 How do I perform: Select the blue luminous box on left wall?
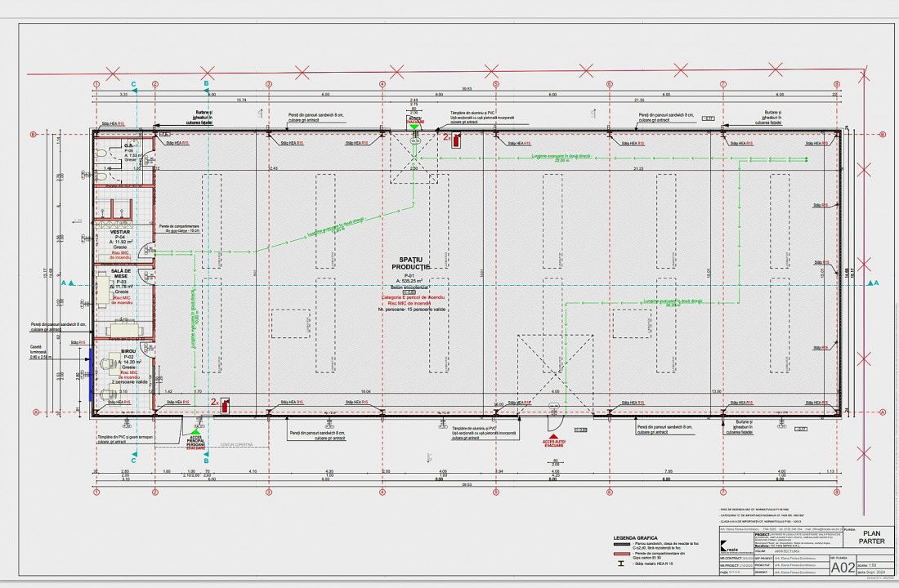(90, 374)
